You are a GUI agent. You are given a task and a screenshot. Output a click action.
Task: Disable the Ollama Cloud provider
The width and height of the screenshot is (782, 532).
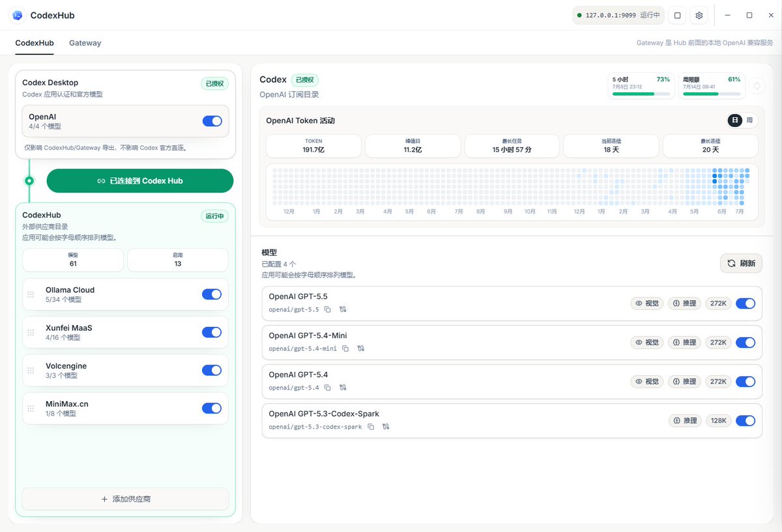[x=212, y=294]
